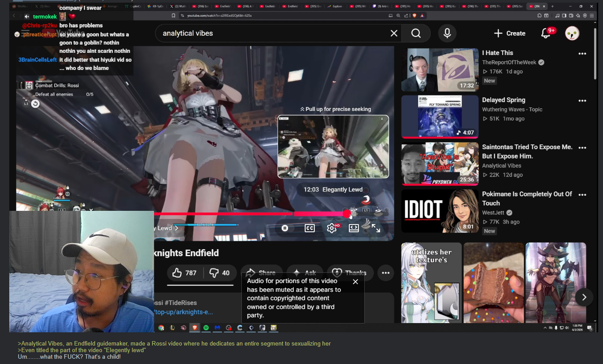603x364 pixels.
Task: Enter fullscreen mode on the video
Action: point(376,228)
